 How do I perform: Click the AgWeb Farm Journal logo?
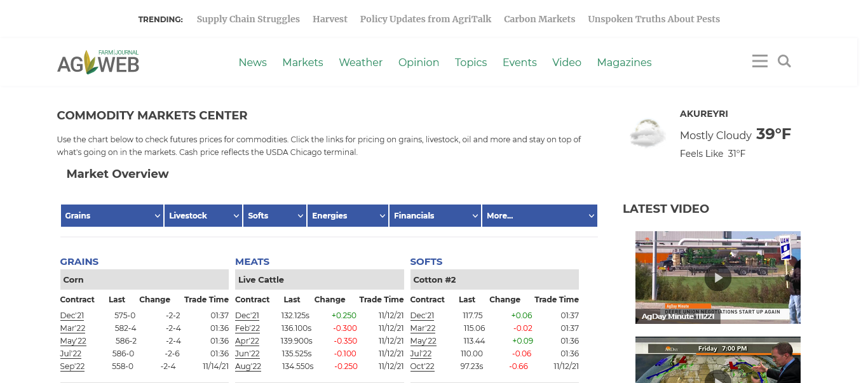(98, 62)
